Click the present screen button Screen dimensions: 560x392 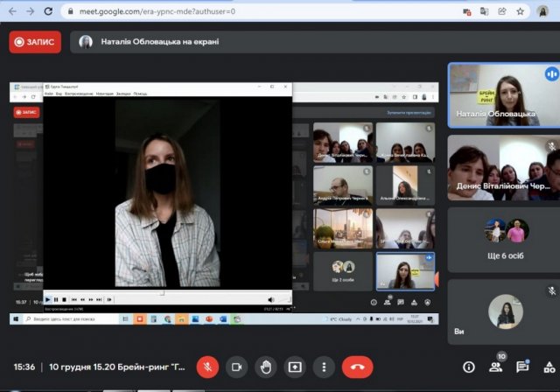point(295,367)
